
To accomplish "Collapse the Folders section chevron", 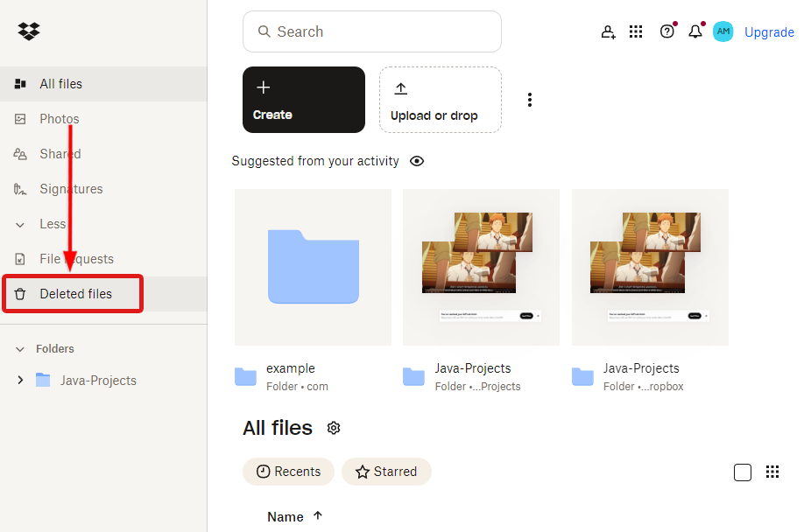I will 19,349.
